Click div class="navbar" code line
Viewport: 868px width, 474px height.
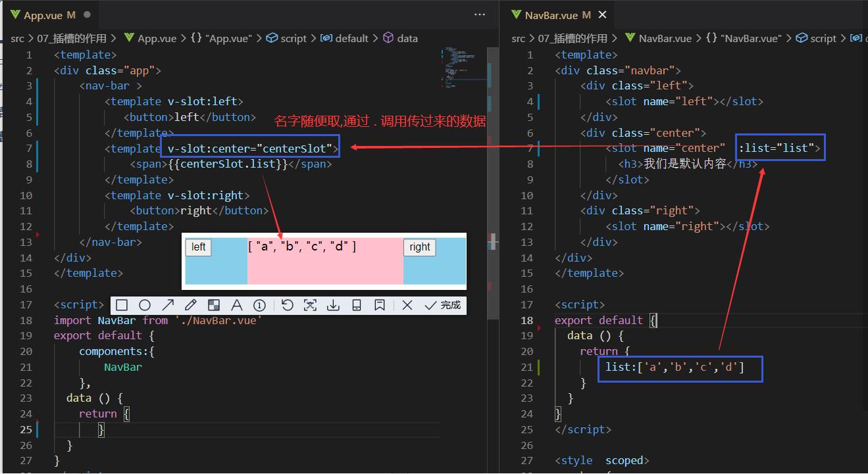pyautogui.click(x=618, y=70)
